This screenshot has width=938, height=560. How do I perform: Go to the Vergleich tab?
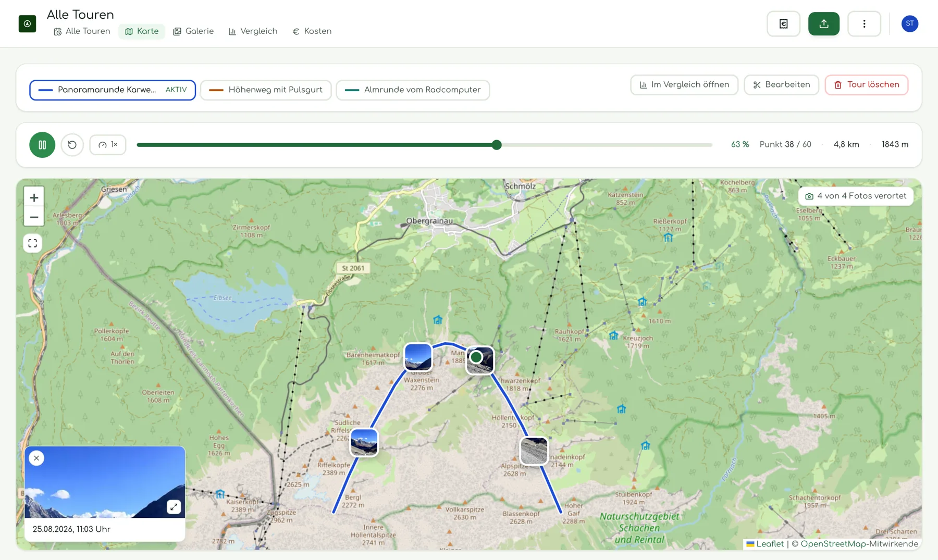coord(253,31)
